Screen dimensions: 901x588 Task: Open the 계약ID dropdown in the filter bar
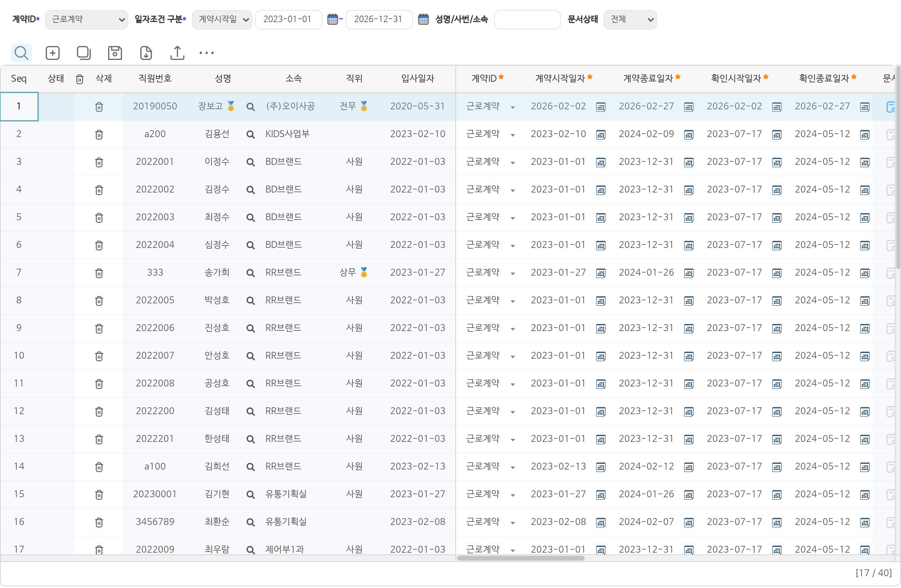86,19
